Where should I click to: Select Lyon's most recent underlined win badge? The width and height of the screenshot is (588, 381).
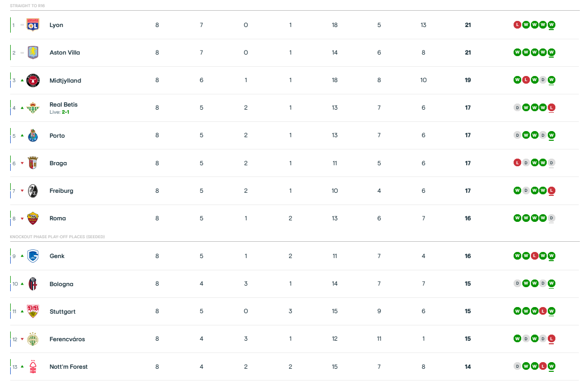click(552, 24)
